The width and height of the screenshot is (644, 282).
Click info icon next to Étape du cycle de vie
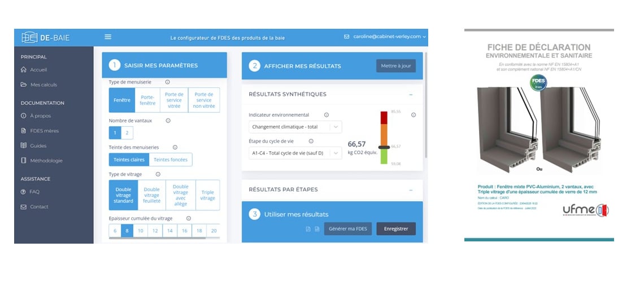(x=311, y=141)
